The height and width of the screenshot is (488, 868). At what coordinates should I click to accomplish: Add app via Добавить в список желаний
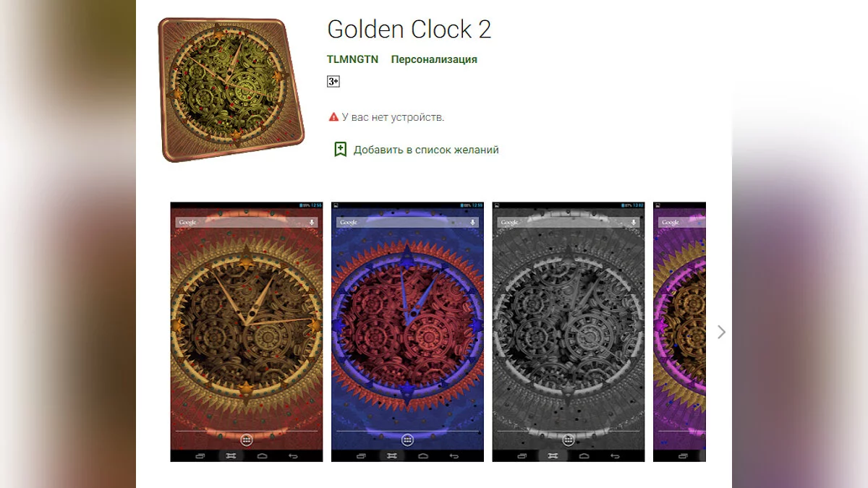point(426,150)
